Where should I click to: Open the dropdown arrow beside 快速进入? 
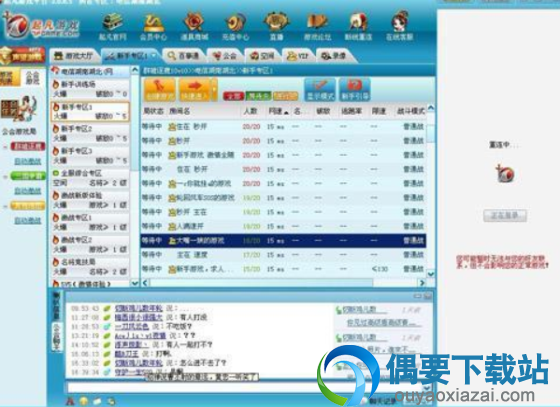pyautogui.click(x=215, y=90)
